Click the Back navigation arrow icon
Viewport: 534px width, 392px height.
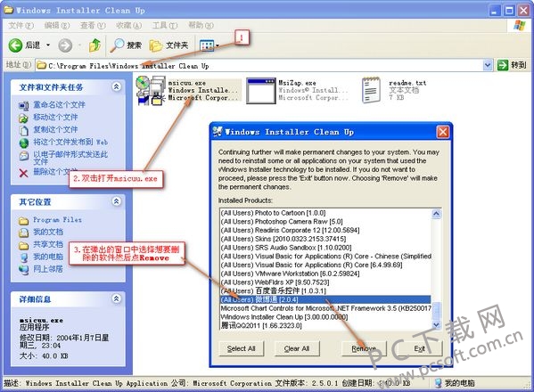(x=15, y=45)
